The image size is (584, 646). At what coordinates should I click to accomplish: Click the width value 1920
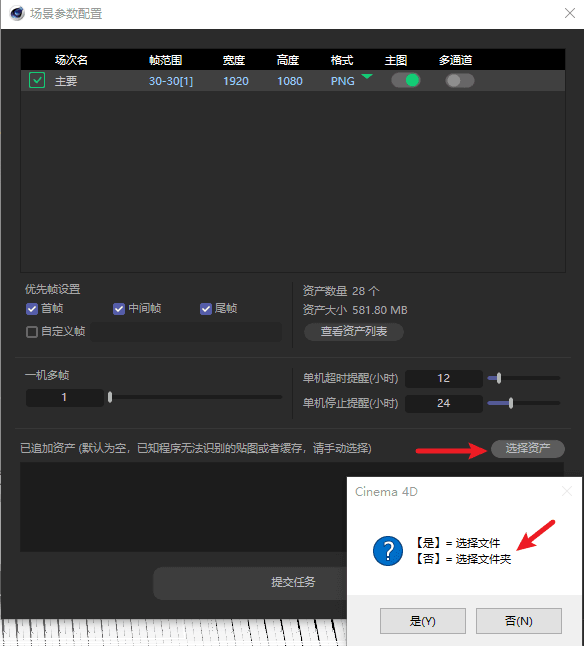236,81
